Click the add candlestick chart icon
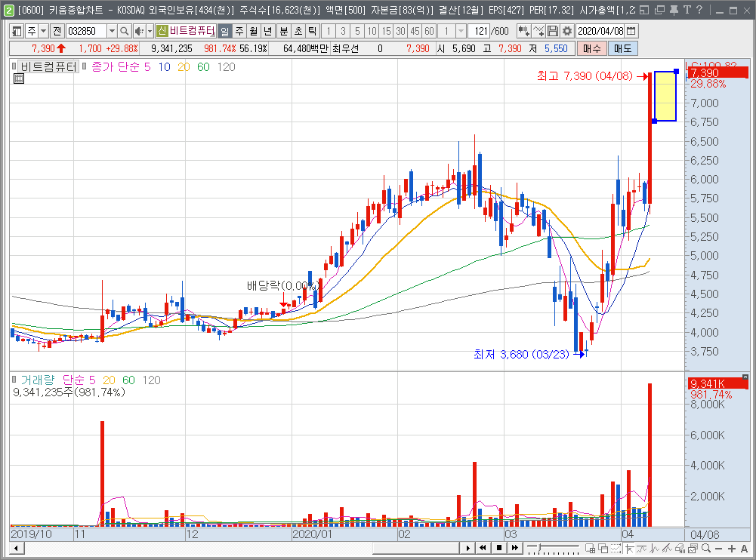Image resolution: width=756 pixels, height=560 pixels. 523,32
